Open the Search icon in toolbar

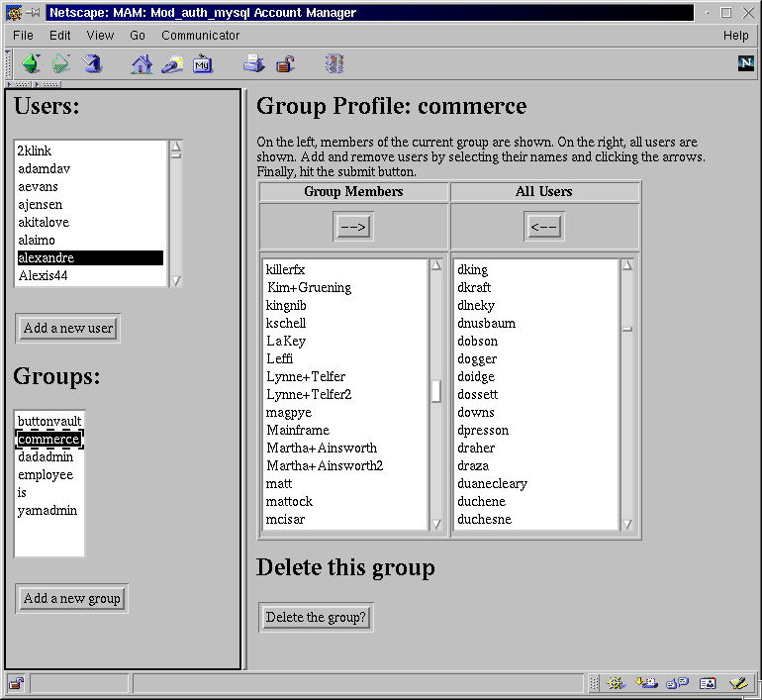pos(172,64)
